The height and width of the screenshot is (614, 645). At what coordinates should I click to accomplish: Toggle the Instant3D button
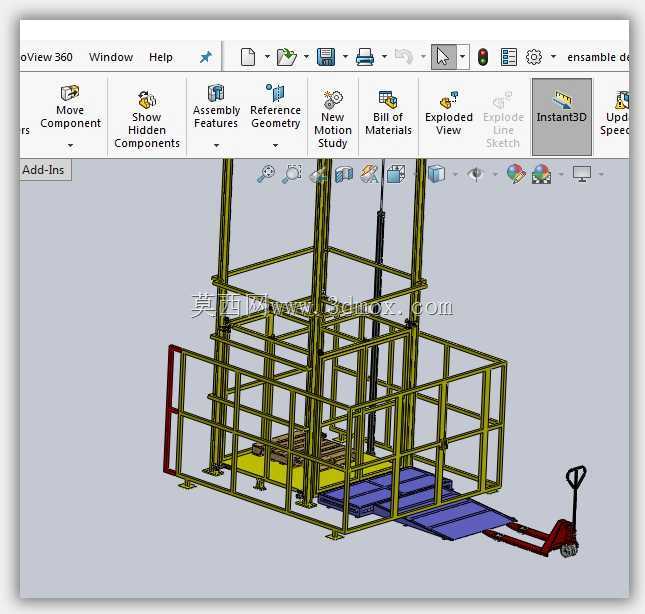tap(562, 117)
